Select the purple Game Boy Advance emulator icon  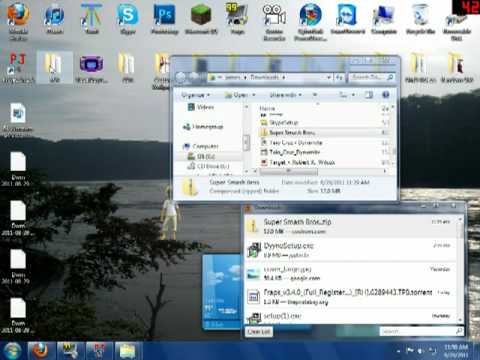click(91, 69)
